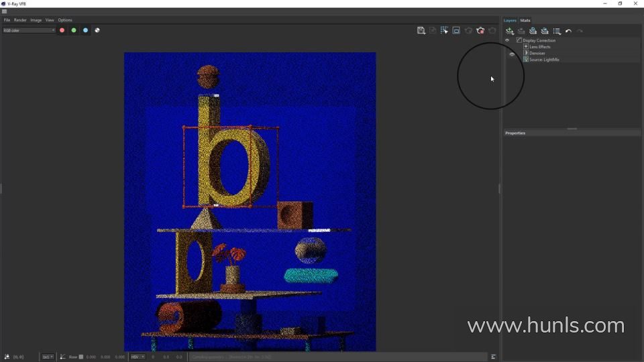The image size is (644, 362).
Task: Hide the Display Correction layer via eye icon
Action: 507,40
